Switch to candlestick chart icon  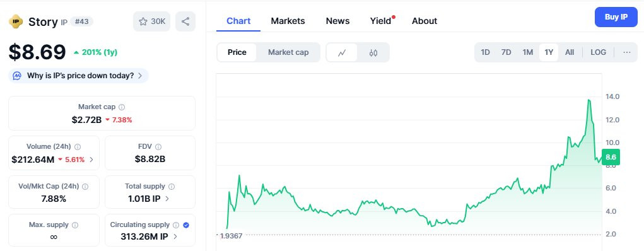point(373,52)
